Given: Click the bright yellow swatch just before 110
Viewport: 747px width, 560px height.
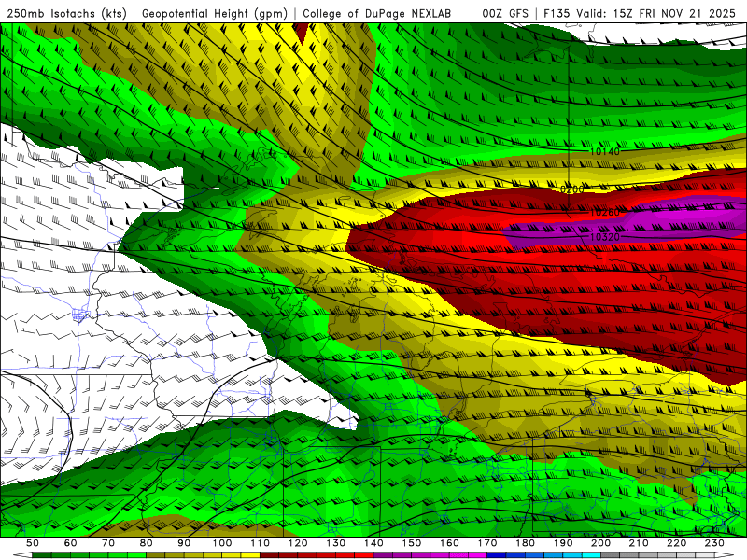Looking at the screenshot, I should (x=250, y=555).
